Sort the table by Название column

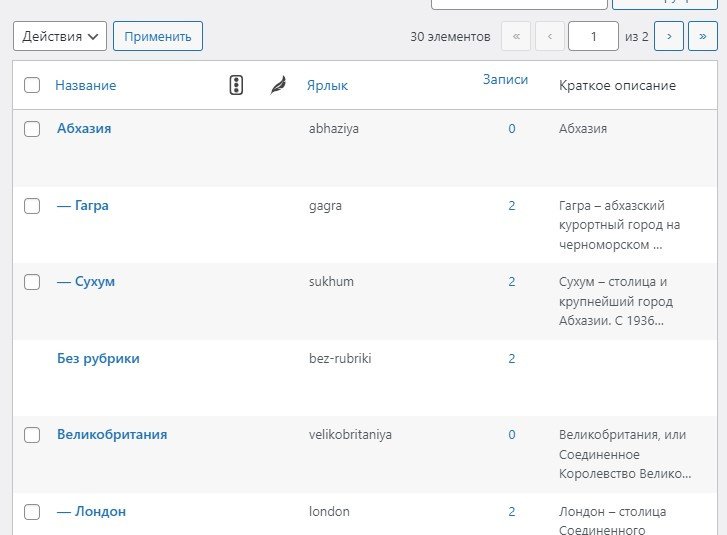pyautogui.click(x=86, y=85)
